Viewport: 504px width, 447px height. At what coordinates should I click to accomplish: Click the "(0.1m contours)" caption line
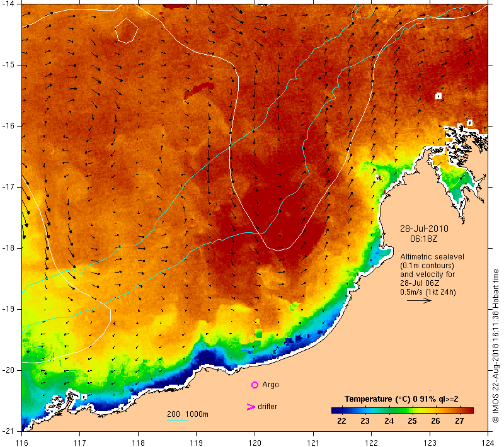pos(427,266)
